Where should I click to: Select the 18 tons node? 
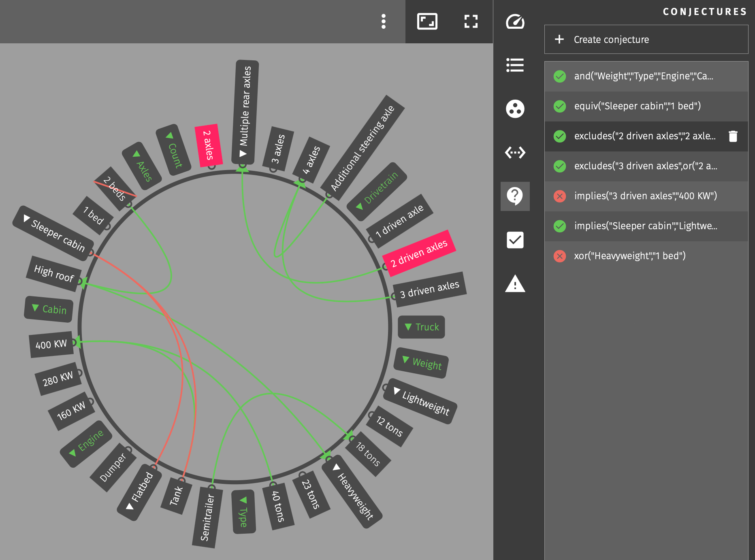click(368, 454)
